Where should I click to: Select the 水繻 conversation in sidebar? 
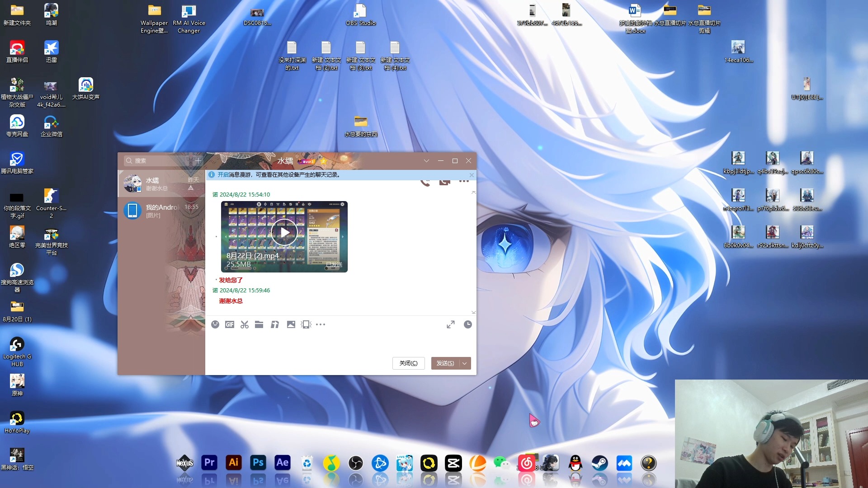coord(161,183)
